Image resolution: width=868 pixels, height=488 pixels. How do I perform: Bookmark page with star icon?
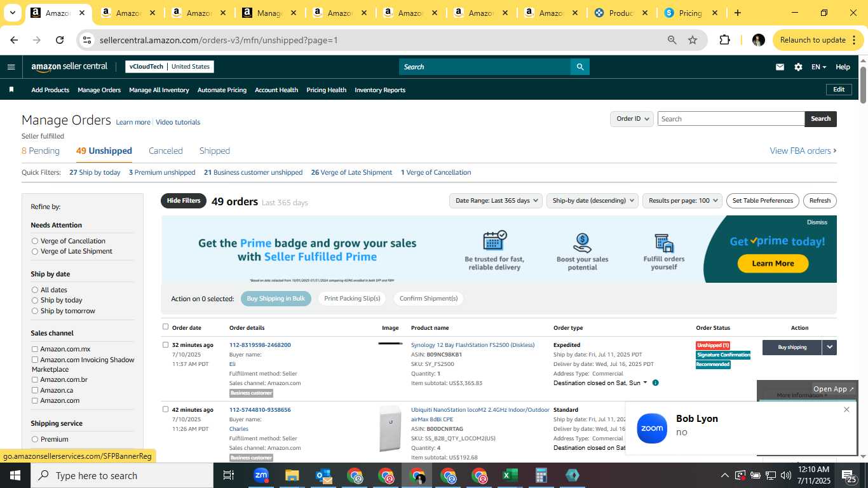pyautogui.click(x=693, y=40)
